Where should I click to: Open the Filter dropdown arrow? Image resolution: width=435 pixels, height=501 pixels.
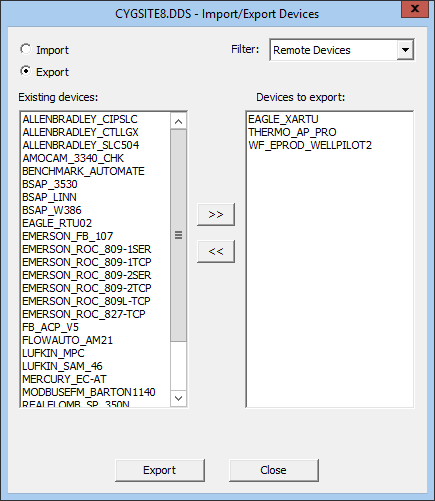point(405,50)
